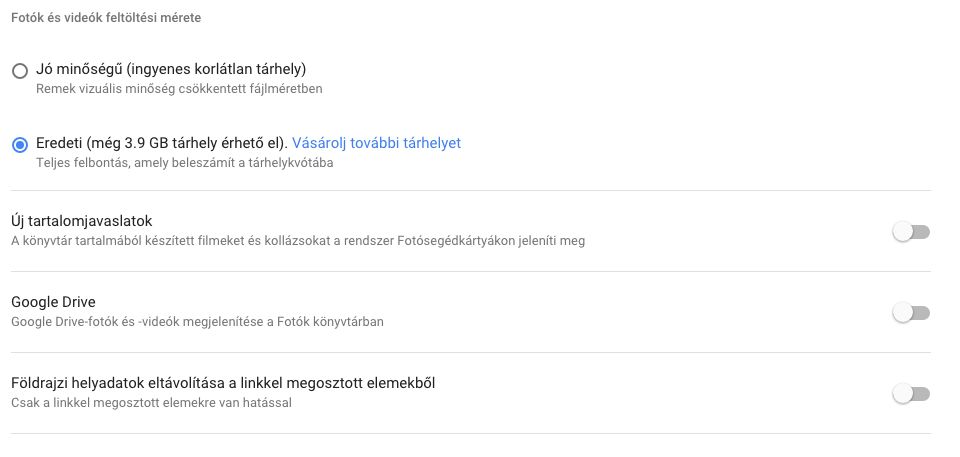Click the Google Drive-fotók és -videók description
The width and height of the screenshot is (960, 457).
[x=197, y=322]
